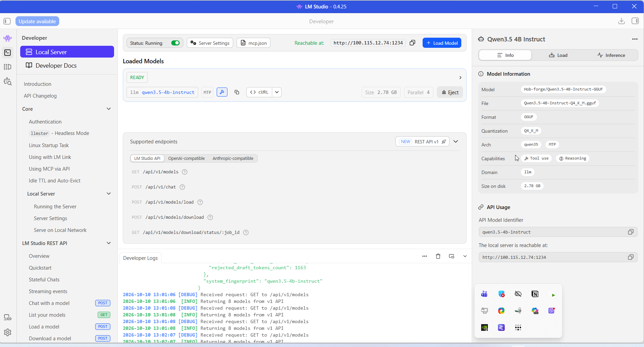Open the LM Link icon in sidebar
This screenshot has width=644, height=347.
[x=7, y=317]
